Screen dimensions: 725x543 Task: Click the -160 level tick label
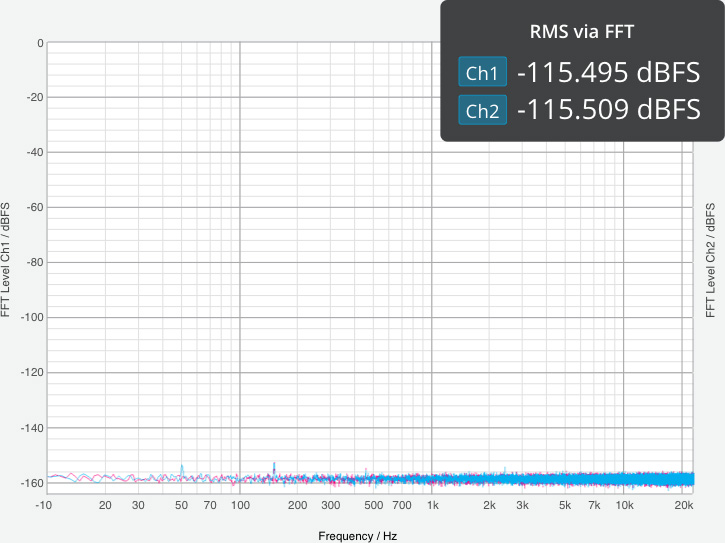pyautogui.click(x=32, y=483)
